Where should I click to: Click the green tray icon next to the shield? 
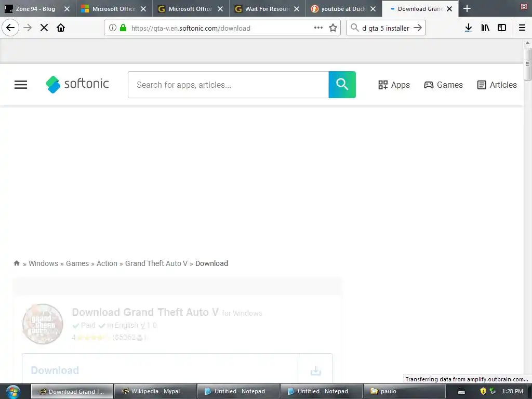493,391
